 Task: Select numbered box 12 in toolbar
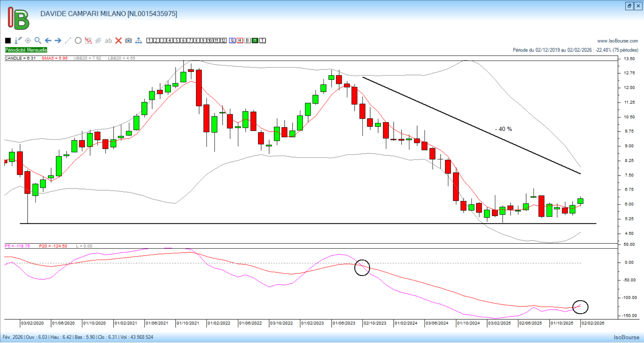coord(223,41)
